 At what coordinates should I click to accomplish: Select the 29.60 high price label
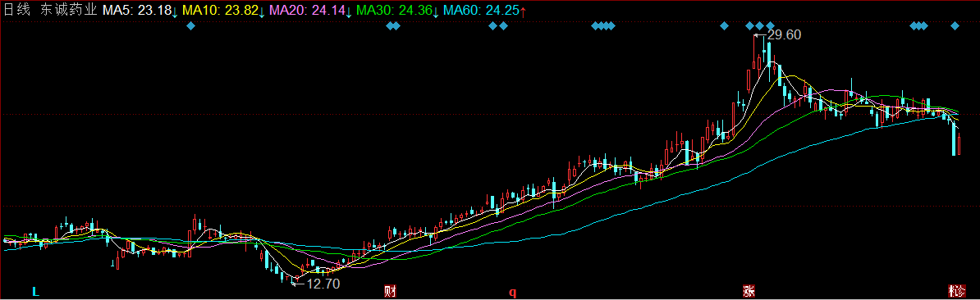coord(784,35)
